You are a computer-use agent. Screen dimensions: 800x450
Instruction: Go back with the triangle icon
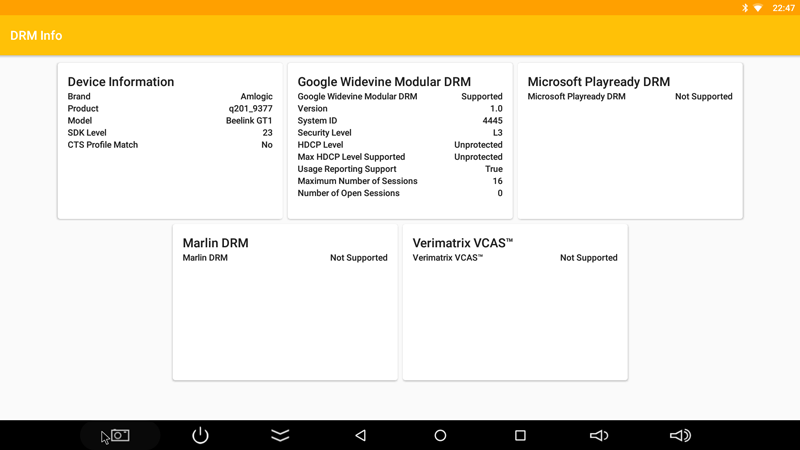coord(360,435)
